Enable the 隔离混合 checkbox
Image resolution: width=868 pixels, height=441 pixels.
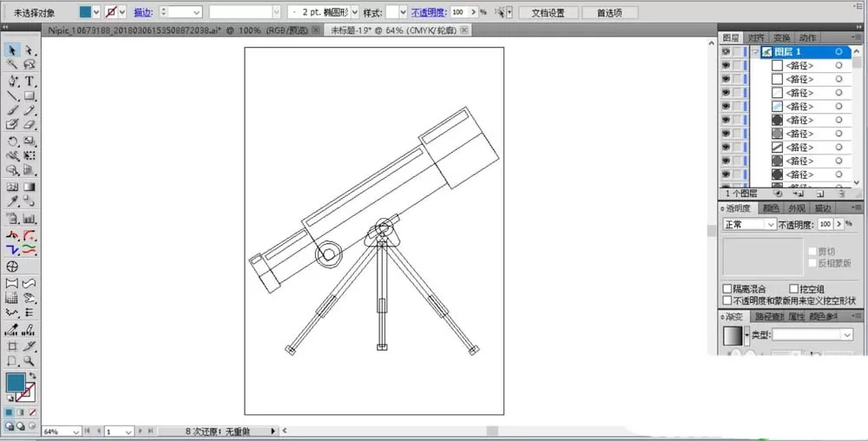coord(727,289)
